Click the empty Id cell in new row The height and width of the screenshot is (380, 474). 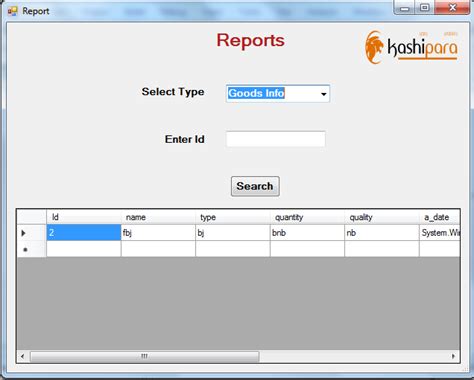(x=84, y=249)
